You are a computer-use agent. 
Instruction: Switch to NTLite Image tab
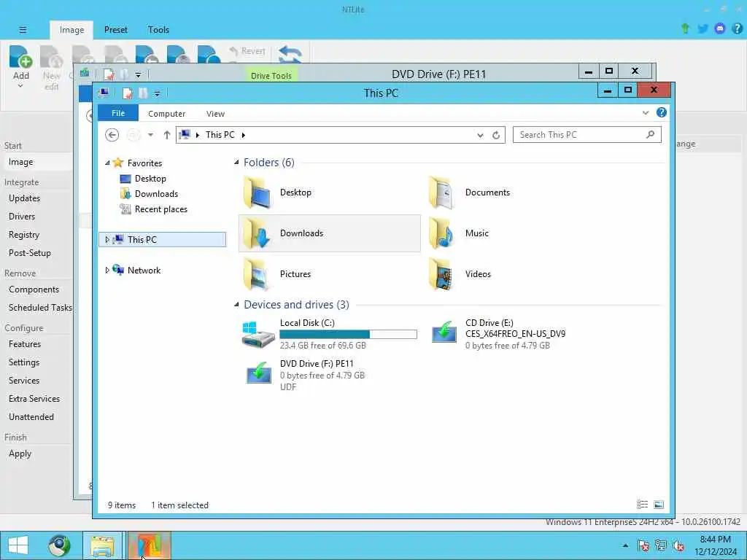coord(71,30)
